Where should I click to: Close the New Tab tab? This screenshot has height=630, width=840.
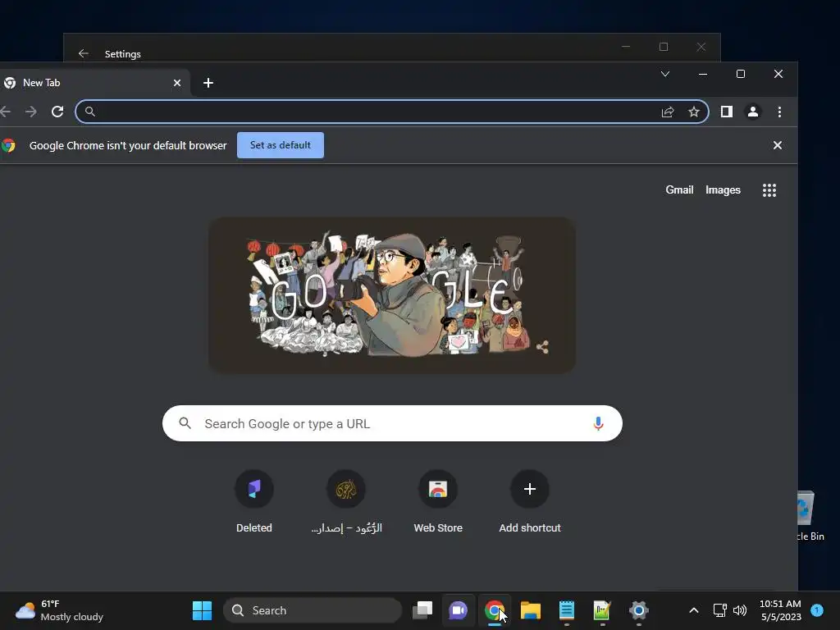(x=177, y=83)
